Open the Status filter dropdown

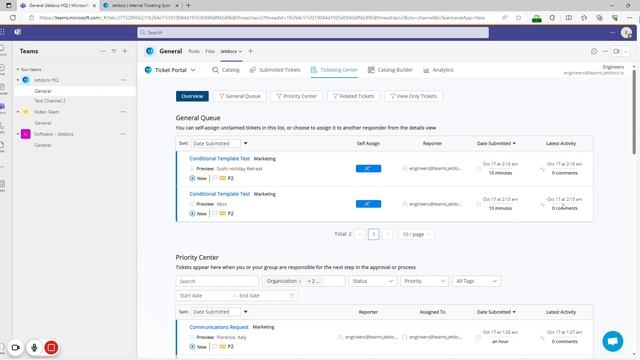(x=372, y=281)
